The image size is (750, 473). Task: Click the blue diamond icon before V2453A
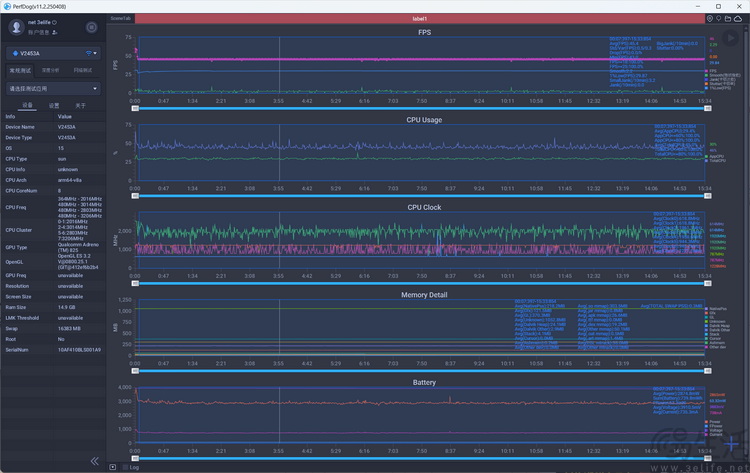tap(15, 53)
